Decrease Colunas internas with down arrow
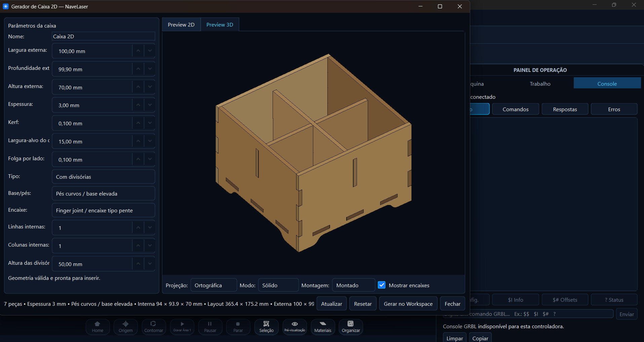Screen dimensions: 644x342 tap(150, 246)
